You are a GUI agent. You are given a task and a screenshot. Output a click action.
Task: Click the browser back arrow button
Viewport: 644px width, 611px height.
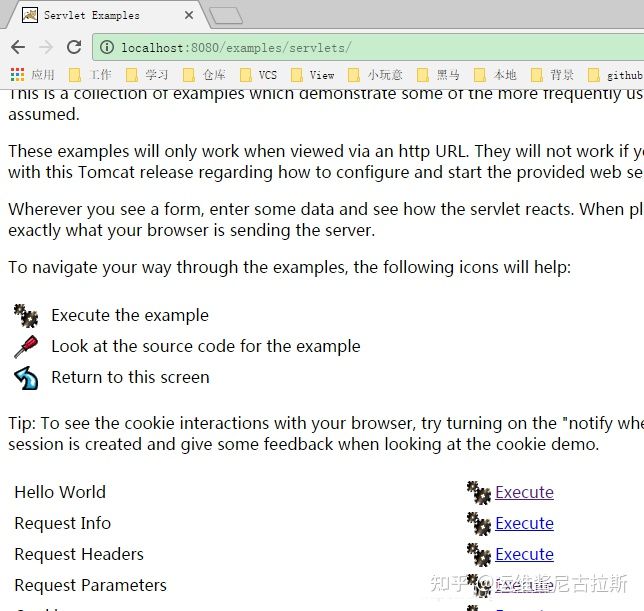pos(18,47)
